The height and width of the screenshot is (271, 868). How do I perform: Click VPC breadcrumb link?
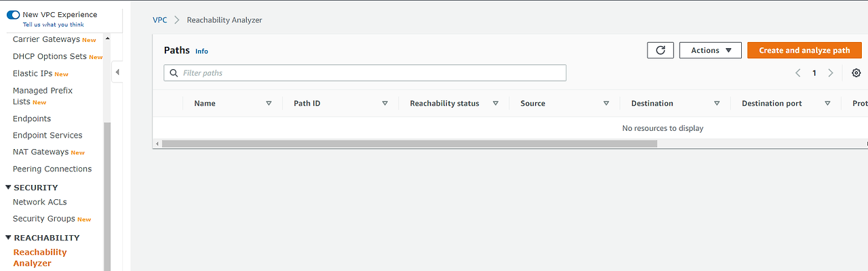[x=159, y=20]
